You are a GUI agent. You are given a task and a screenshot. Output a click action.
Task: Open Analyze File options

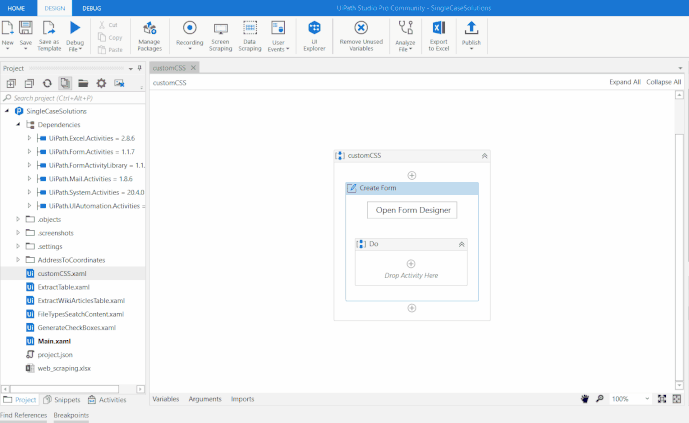point(405,35)
